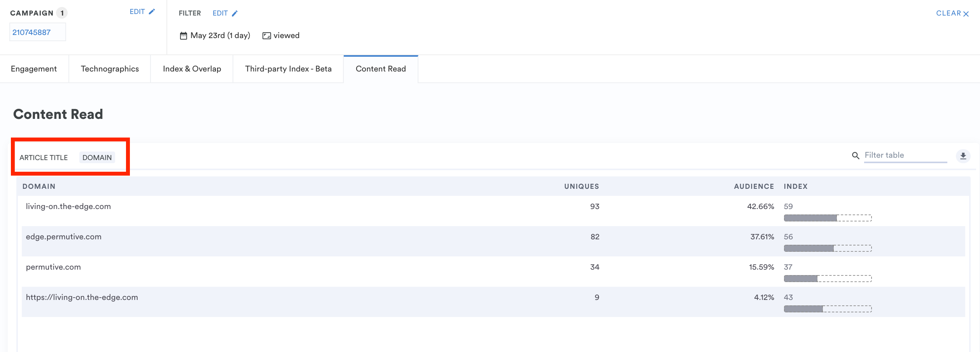Click the audience value 15.59%
This screenshot has width=980, height=352.
[x=761, y=267]
